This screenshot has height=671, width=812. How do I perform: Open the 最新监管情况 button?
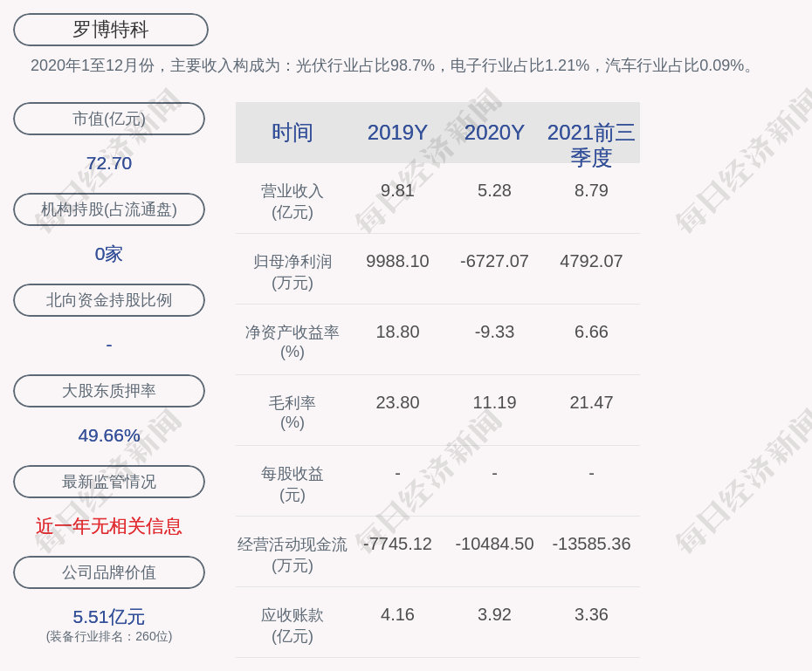pyautogui.click(x=108, y=482)
